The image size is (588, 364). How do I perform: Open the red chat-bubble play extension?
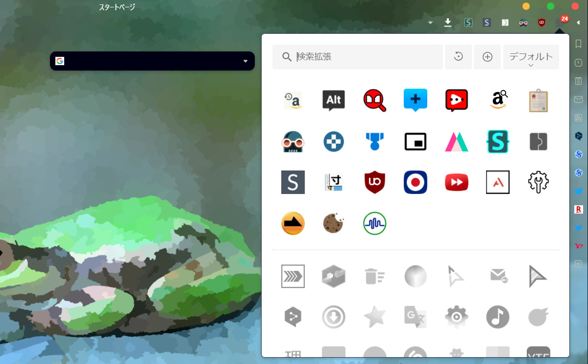tap(457, 100)
